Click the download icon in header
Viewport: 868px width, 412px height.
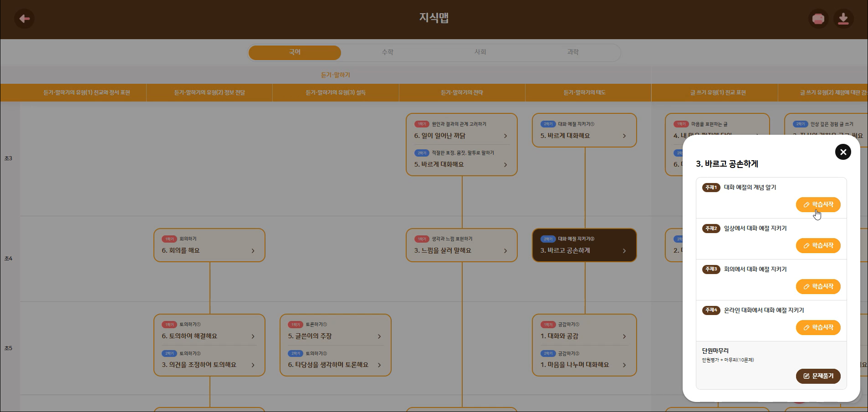click(x=843, y=19)
